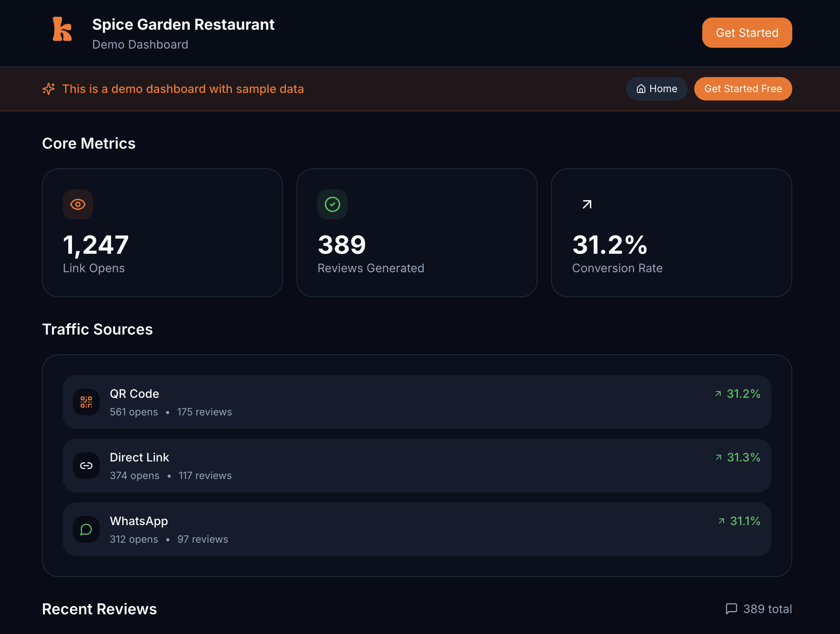Open the WhatsApp traffic source row
This screenshot has height=634, width=840.
point(417,529)
